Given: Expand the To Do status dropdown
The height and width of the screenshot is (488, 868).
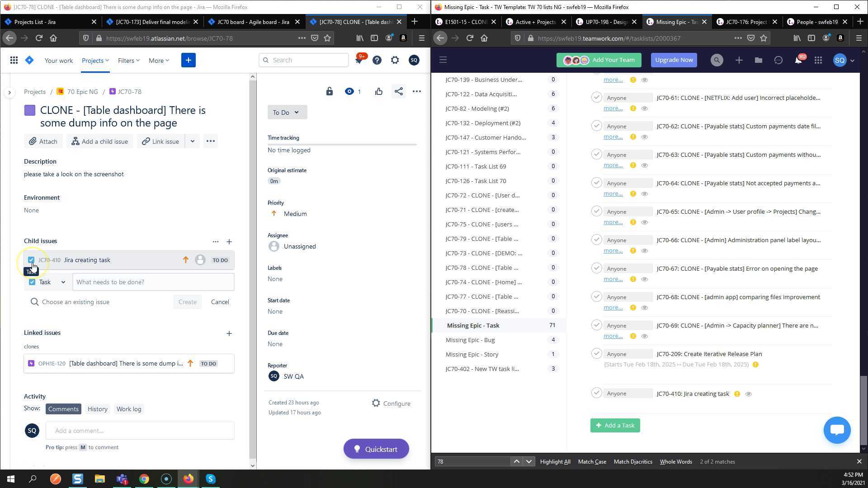Looking at the screenshot, I should pos(287,113).
